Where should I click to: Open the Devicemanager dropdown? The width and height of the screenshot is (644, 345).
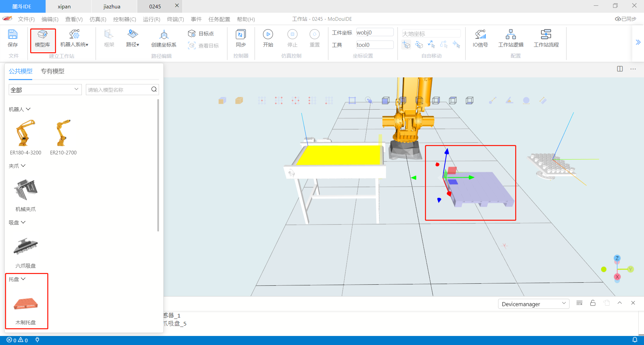click(533, 304)
